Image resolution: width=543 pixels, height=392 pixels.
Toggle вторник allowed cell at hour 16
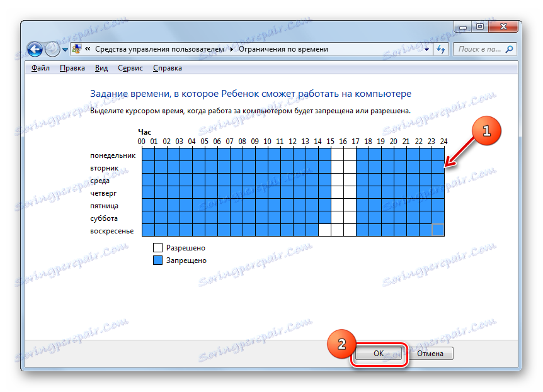[350, 167]
